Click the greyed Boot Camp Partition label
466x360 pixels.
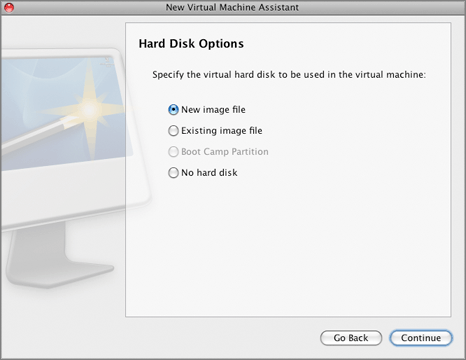click(225, 152)
